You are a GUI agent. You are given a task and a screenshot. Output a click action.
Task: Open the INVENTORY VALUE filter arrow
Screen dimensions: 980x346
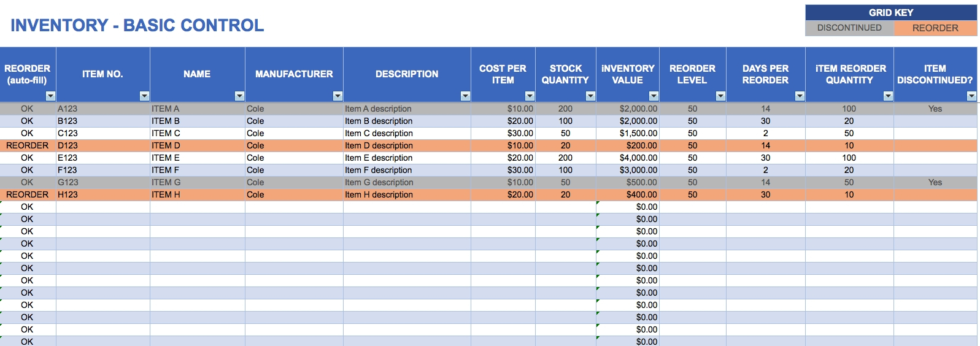point(654,96)
